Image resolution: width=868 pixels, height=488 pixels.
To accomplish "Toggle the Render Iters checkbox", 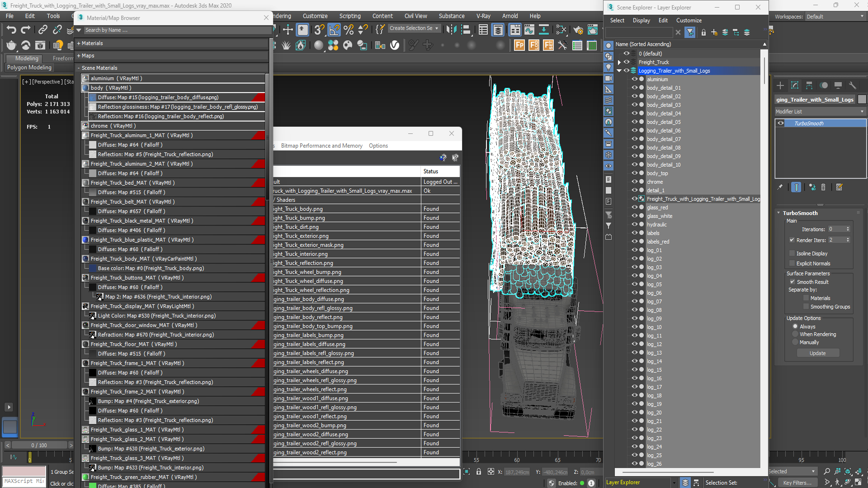I will [x=792, y=240].
